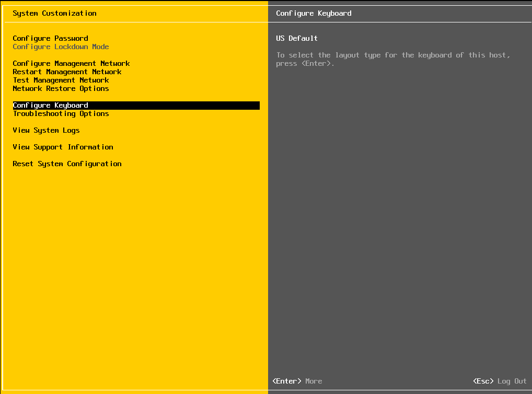Screen dimensions: 532x394
Task: Open Configure Management Network option
Action: click(x=71, y=63)
